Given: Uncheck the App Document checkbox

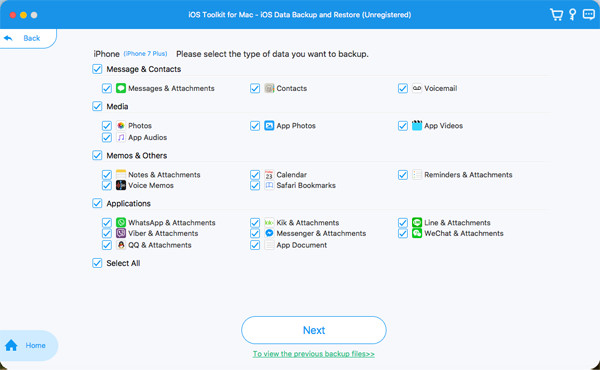Looking at the screenshot, I should tap(255, 245).
